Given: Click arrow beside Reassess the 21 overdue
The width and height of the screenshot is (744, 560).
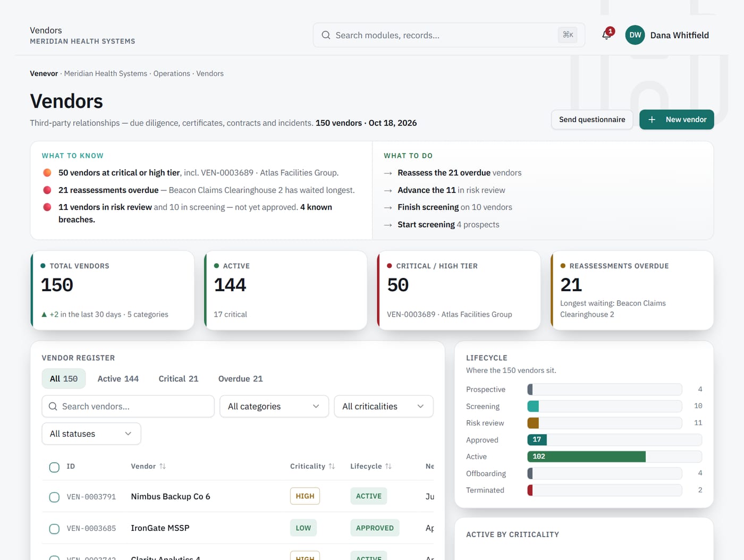Looking at the screenshot, I should [388, 173].
